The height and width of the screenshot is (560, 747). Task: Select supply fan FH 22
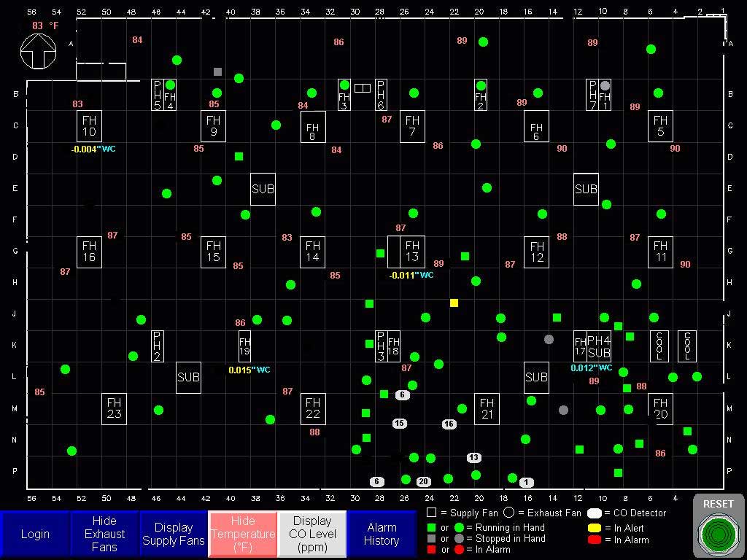coord(313,408)
